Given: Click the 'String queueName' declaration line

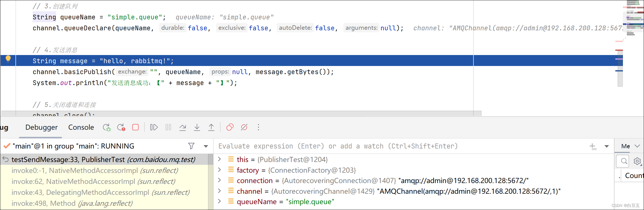Looking at the screenshot, I should (x=99, y=17).
